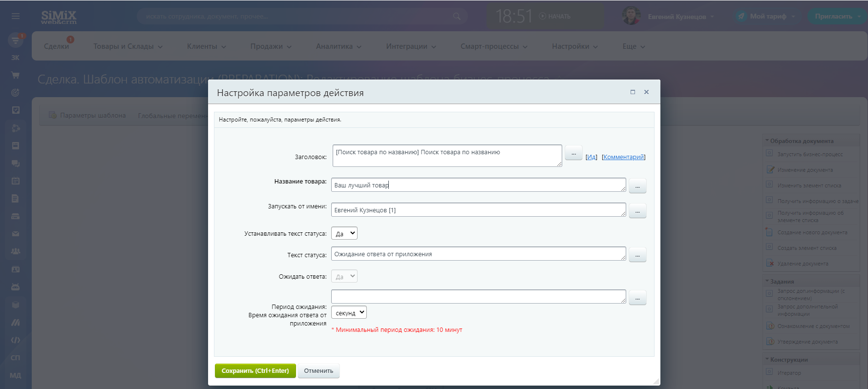The image size is (868, 389).
Task: Open the Аналитика menu
Action: tap(339, 46)
